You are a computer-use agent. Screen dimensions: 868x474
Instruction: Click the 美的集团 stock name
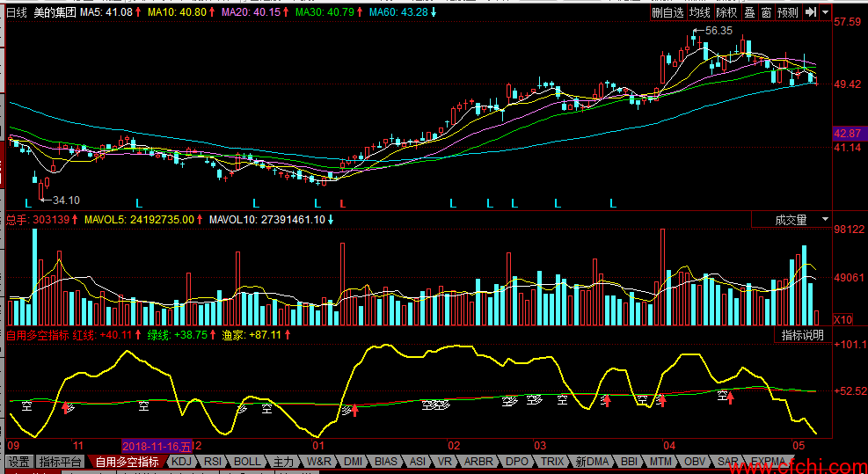(55, 12)
